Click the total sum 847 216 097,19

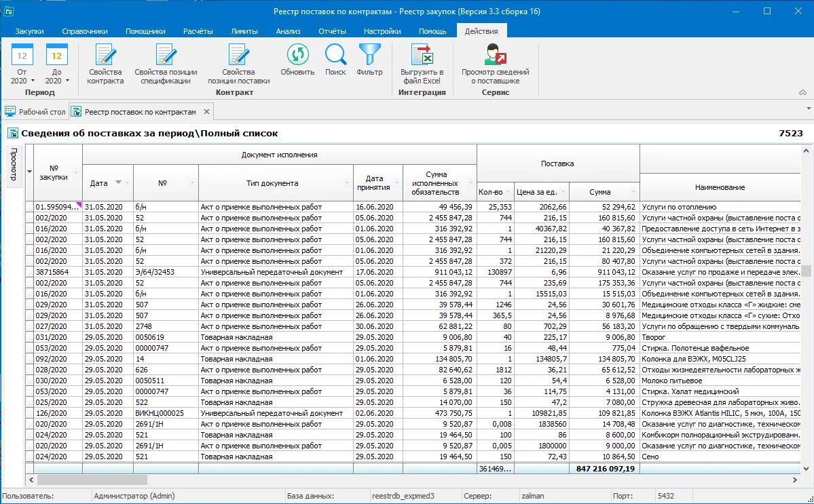(606, 469)
